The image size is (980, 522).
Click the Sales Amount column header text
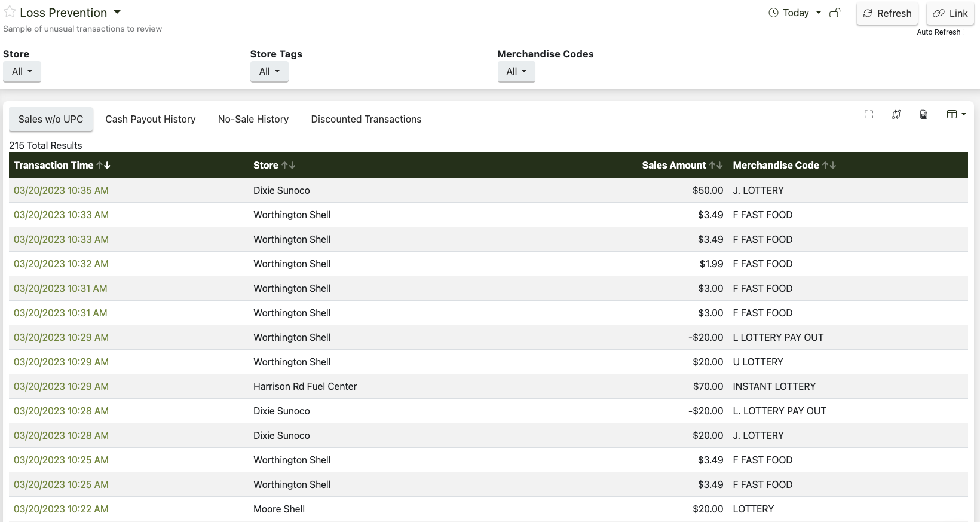point(674,165)
